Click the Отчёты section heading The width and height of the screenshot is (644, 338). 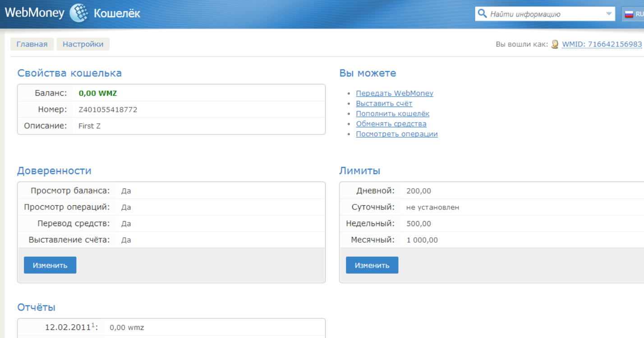36,307
